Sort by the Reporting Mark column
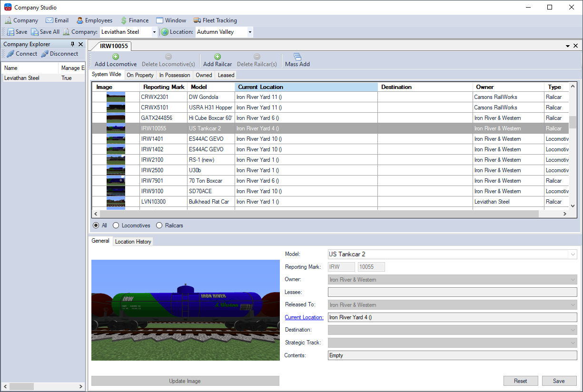Screen dimensions: 583x392 (x=164, y=87)
